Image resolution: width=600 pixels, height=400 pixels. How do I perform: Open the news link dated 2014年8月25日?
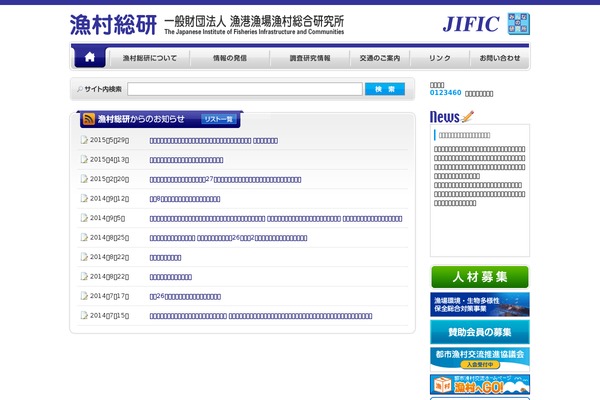(228, 238)
